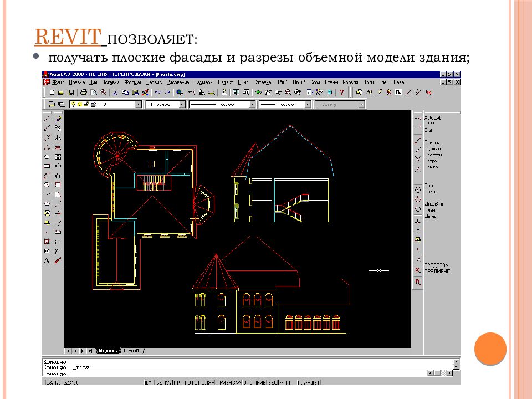
Task: Select the Multiline Text 'A' tool
Action: 47,260
